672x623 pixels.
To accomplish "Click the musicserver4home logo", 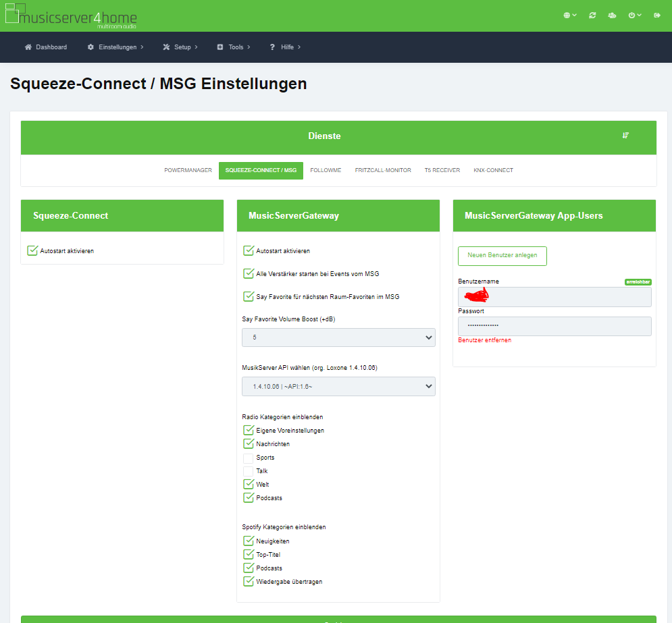I will point(70,16).
